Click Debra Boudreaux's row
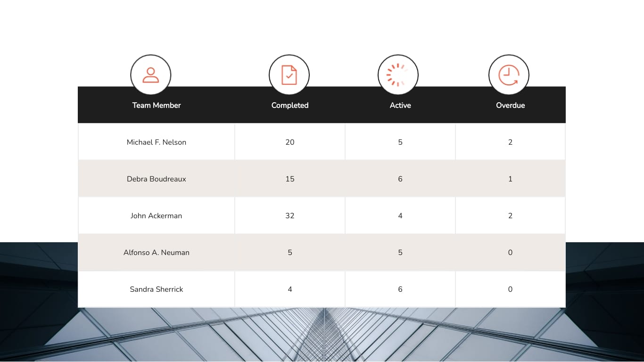The height and width of the screenshot is (362, 644). (x=156, y=179)
